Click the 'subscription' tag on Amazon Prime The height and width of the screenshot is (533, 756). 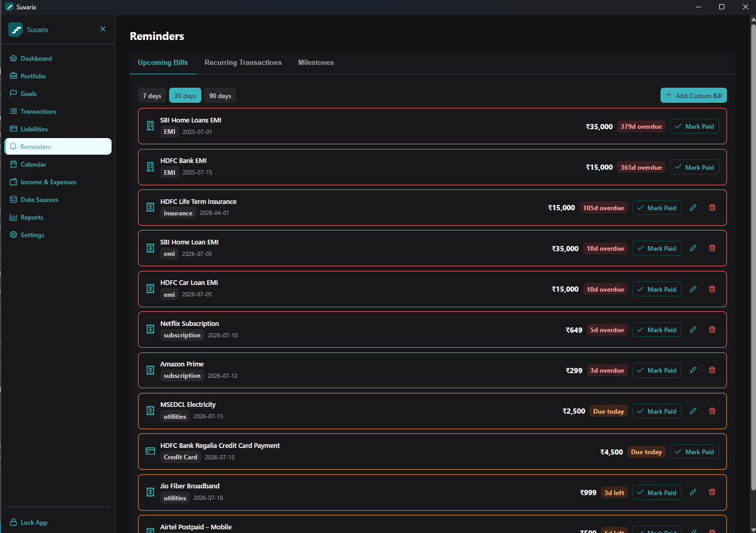click(x=182, y=376)
